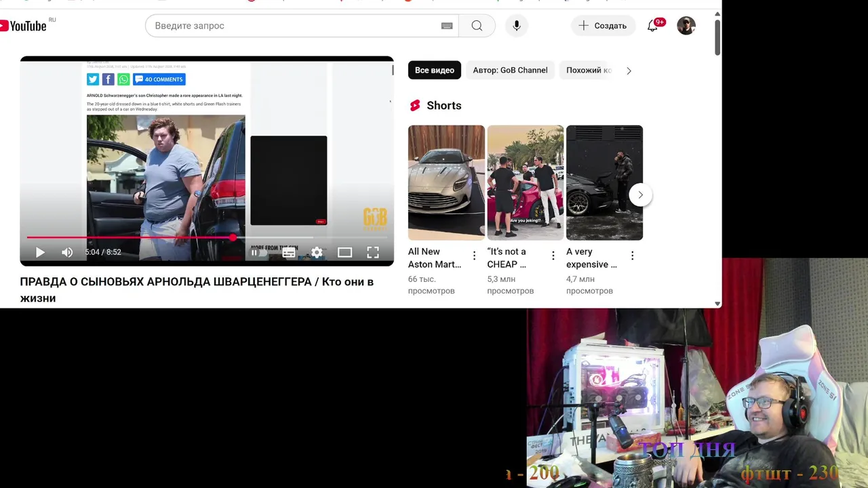
Task: Open options menu for 'It's not a CHEAP'
Action: pyautogui.click(x=553, y=256)
